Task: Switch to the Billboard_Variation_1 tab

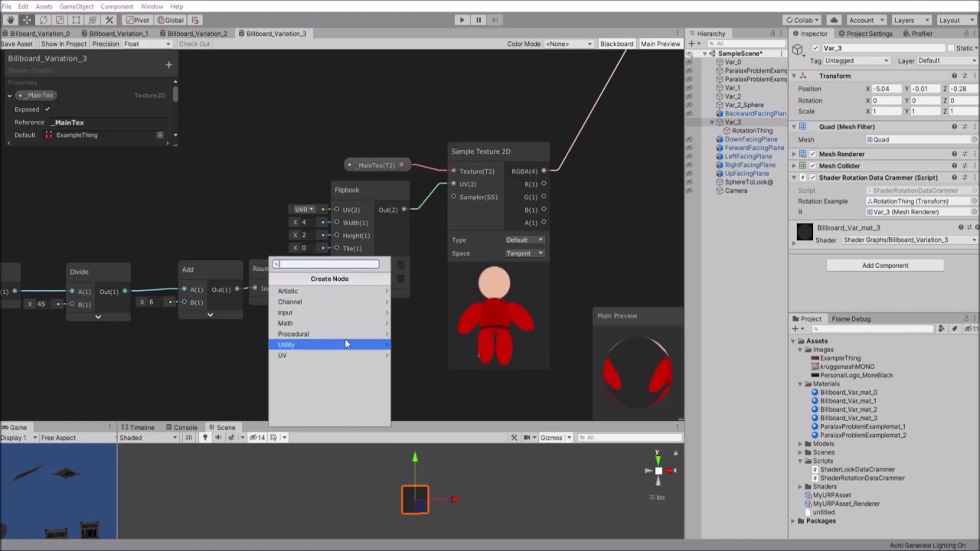Action: tap(117, 34)
